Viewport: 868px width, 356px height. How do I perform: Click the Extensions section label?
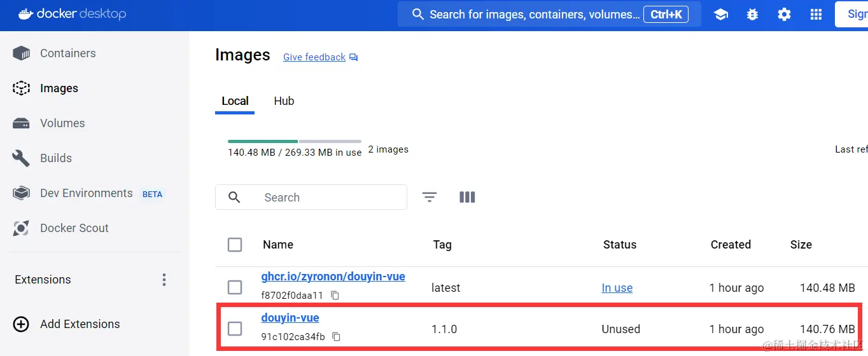click(43, 280)
